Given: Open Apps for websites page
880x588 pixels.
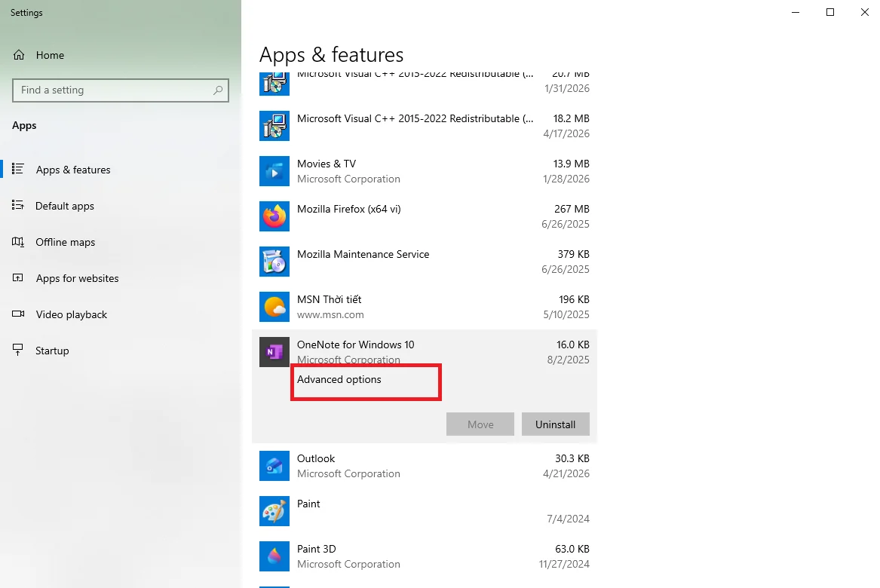Looking at the screenshot, I should (x=121, y=278).
